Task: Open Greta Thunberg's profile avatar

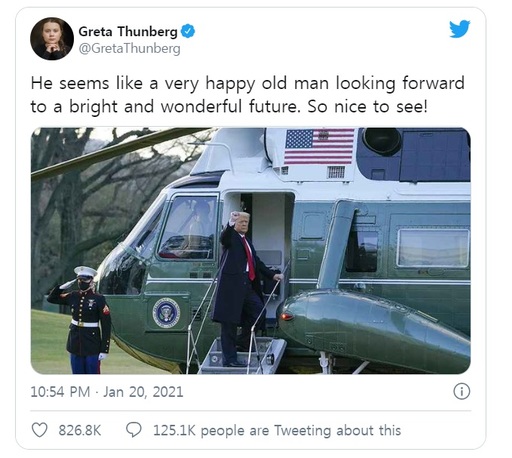Action: pyautogui.click(x=52, y=39)
